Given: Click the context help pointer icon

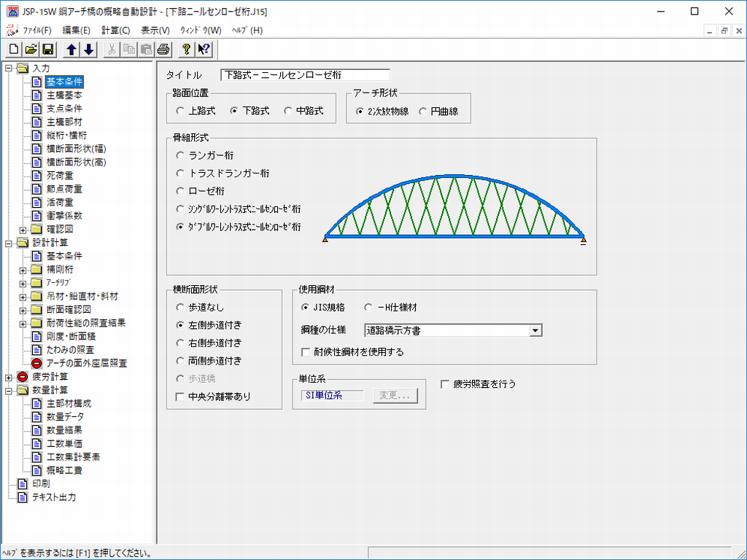Looking at the screenshot, I should [204, 50].
